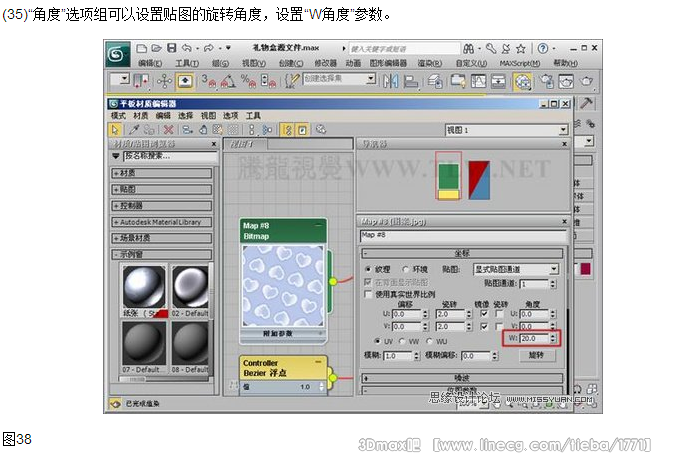Open the 视图 1 view dropdown
The height and width of the screenshot is (462, 680).
(x=507, y=130)
